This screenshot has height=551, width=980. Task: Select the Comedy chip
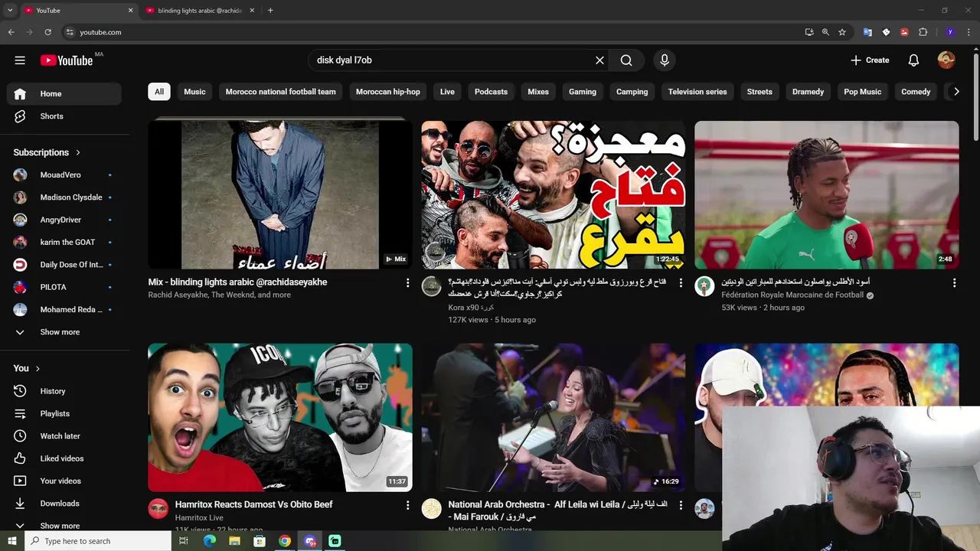coord(916,92)
